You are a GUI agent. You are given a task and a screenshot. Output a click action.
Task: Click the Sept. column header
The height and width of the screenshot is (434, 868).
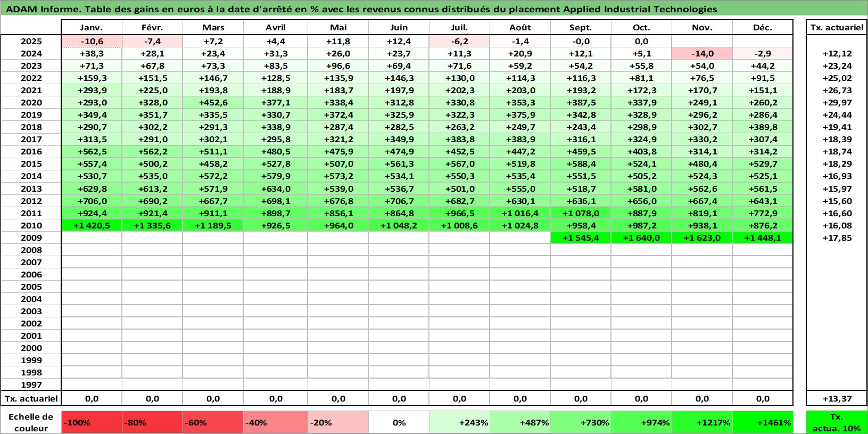(581, 28)
